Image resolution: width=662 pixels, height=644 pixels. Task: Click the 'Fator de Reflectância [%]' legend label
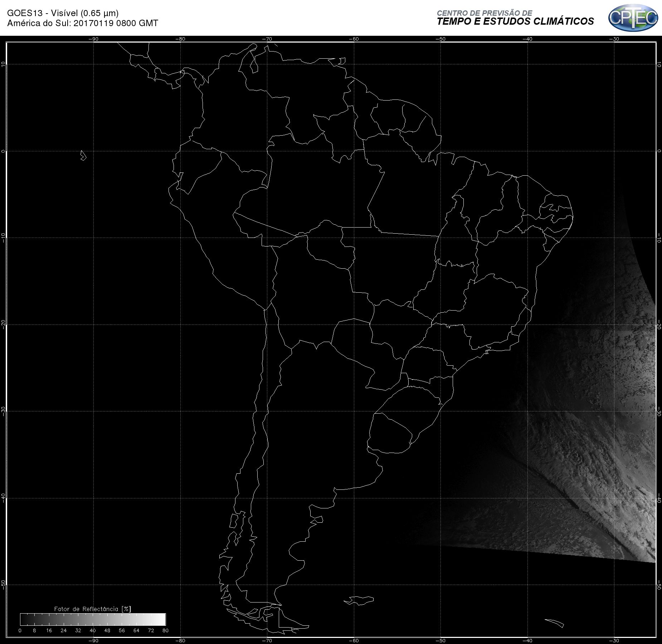point(93,609)
